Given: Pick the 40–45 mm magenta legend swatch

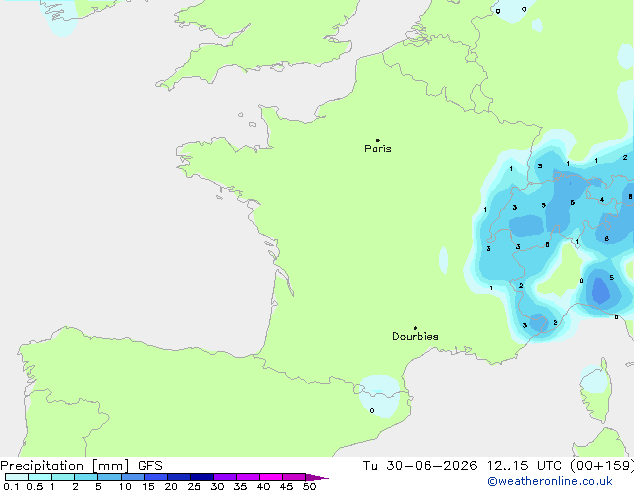Looking at the screenshot, I should [271, 477].
